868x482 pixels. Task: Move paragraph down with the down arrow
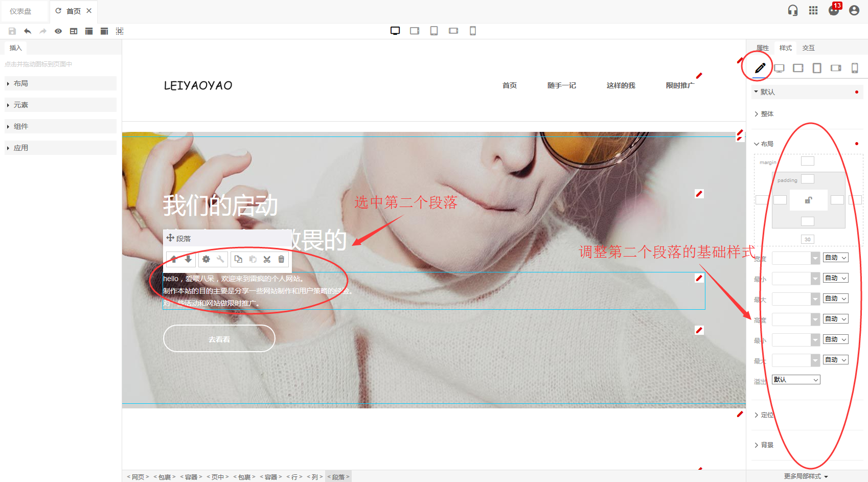pyautogui.click(x=188, y=259)
